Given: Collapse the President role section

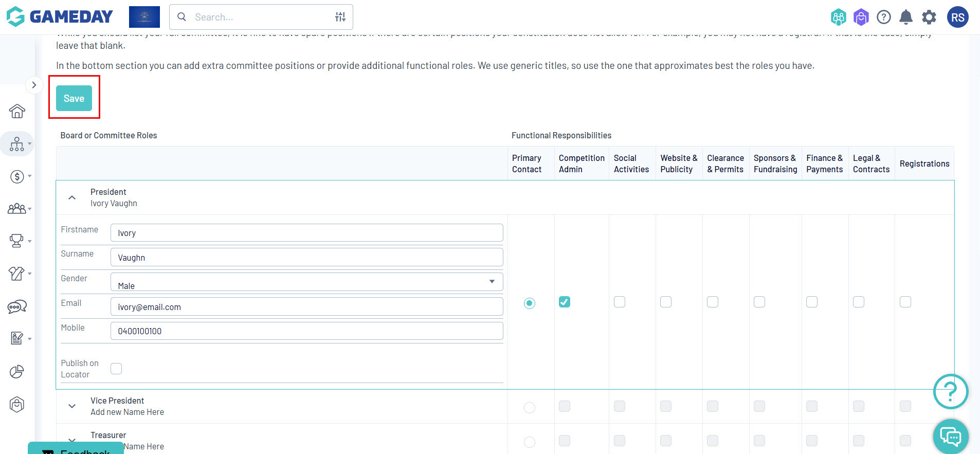Looking at the screenshot, I should 72,197.
